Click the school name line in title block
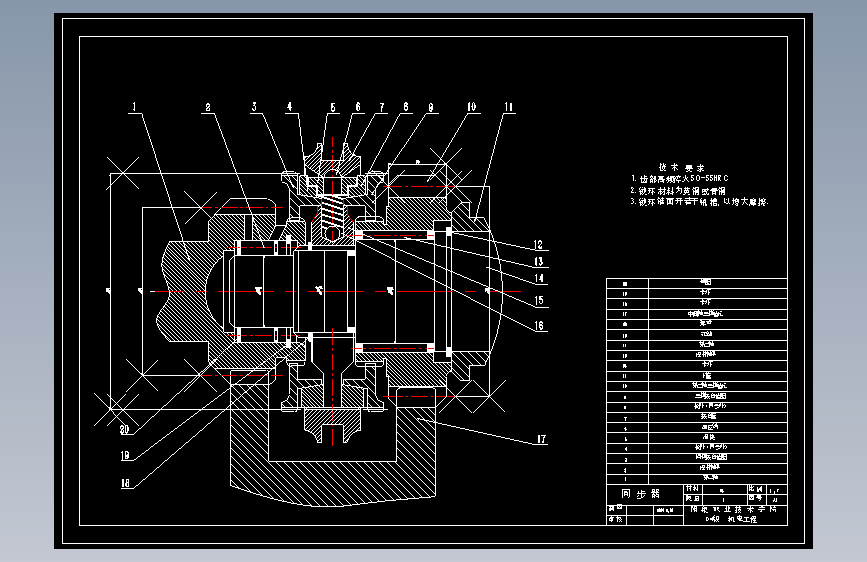The image size is (867, 562). (734, 509)
